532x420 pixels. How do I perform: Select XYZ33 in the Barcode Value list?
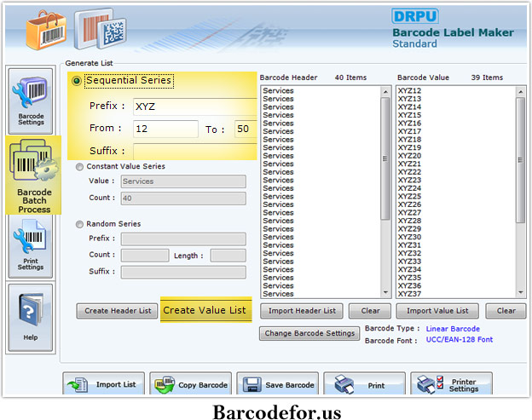[x=409, y=262]
